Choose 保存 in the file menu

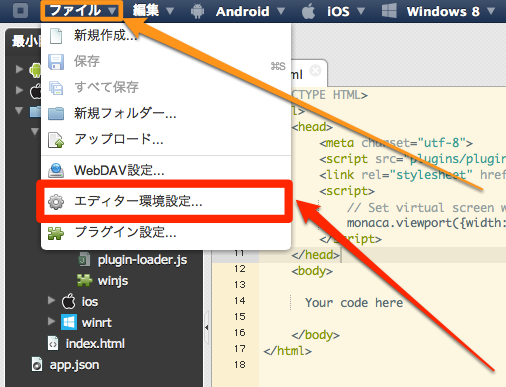(166, 61)
